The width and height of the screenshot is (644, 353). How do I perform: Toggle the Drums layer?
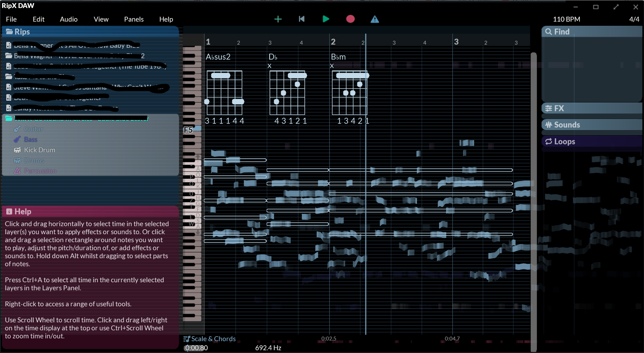click(34, 161)
